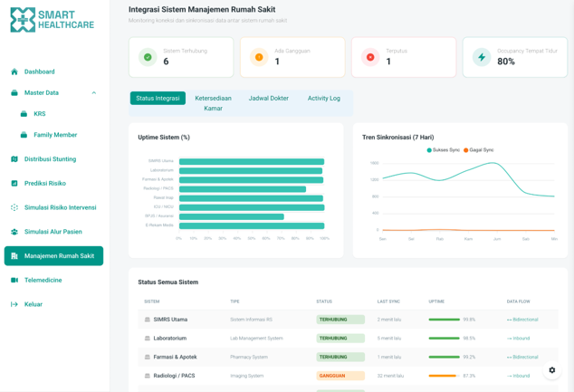Click the KRS briefcase icon

tap(24, 114)
